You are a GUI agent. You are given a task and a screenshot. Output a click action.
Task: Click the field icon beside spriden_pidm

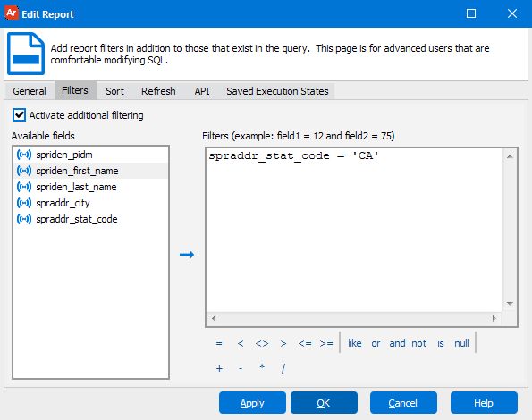[24, 155]
